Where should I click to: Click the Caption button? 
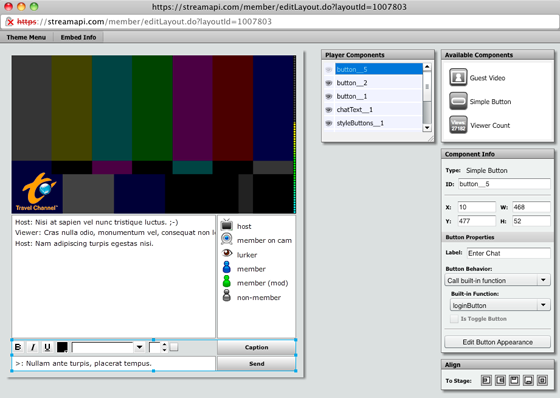[256, 347]
